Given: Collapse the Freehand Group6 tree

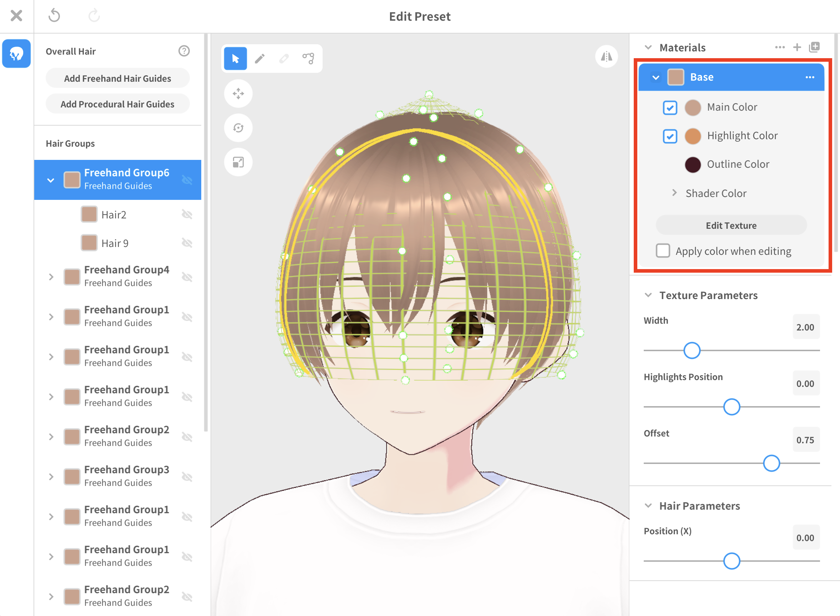Looking at the screenshot, I should 51,180.
